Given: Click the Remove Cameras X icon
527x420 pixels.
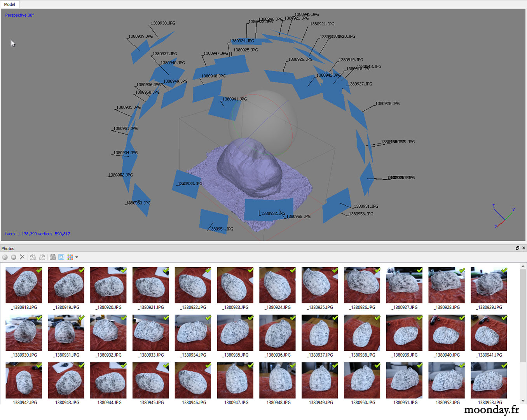Looking at the screenshot, I should [x=22, y=257].
